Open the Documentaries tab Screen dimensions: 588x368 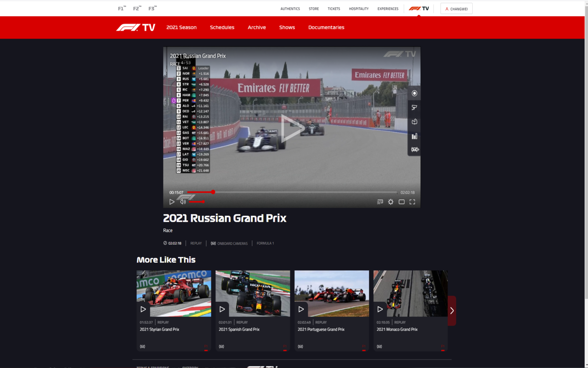click(x=326, y=28)
